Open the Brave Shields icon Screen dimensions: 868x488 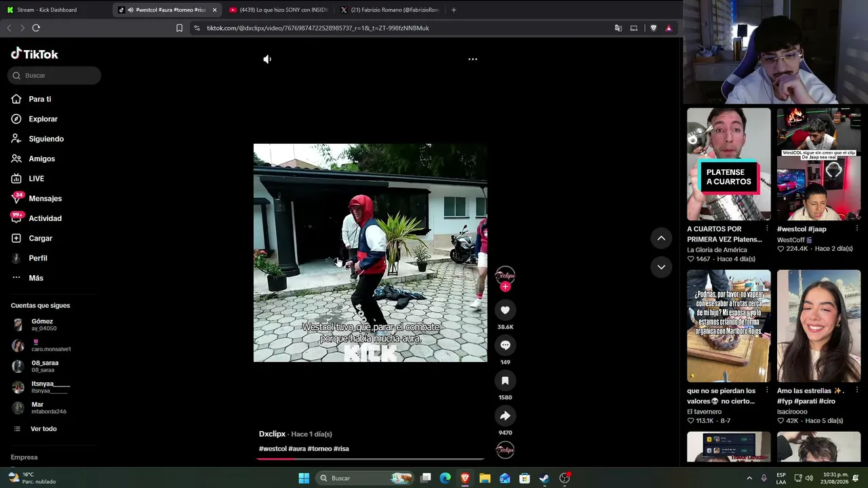654,28
